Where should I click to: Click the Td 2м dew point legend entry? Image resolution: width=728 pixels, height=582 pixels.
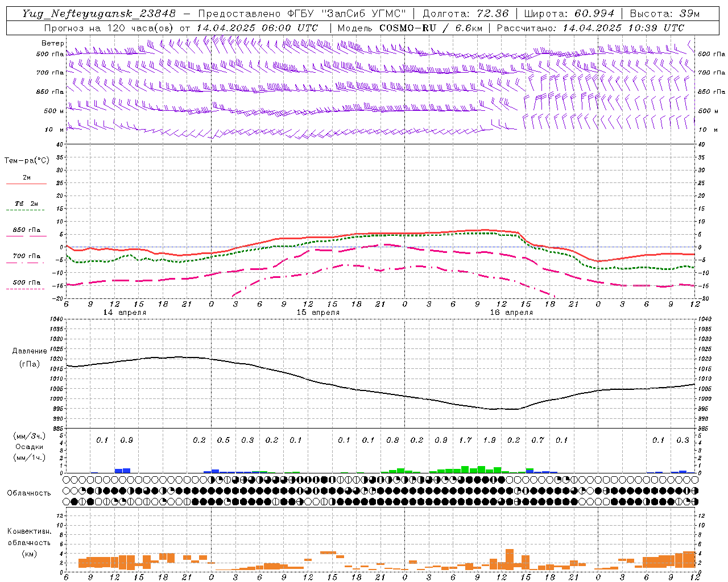click(26, 203)
